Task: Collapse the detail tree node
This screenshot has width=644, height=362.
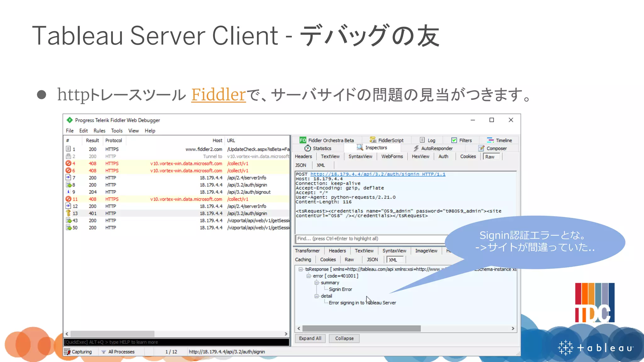Action: point(316,296)
